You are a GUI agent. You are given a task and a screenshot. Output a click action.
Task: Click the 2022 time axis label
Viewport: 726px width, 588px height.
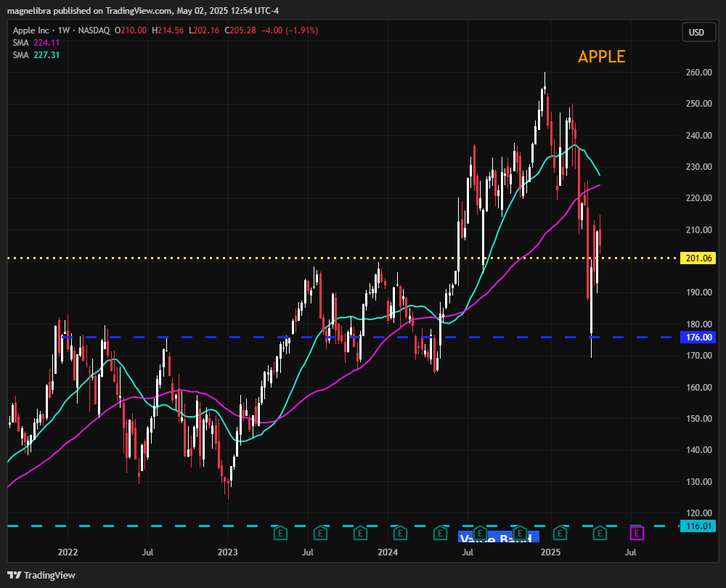coord(68,552)
